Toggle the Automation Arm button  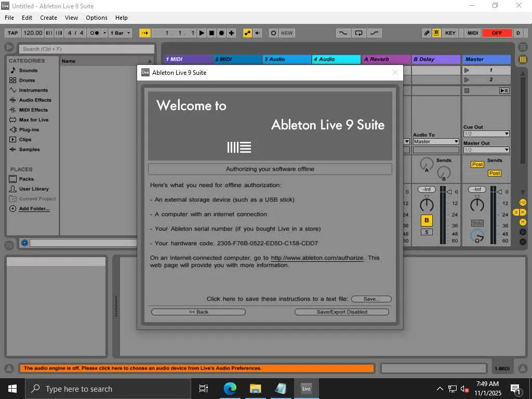point(247,33)
